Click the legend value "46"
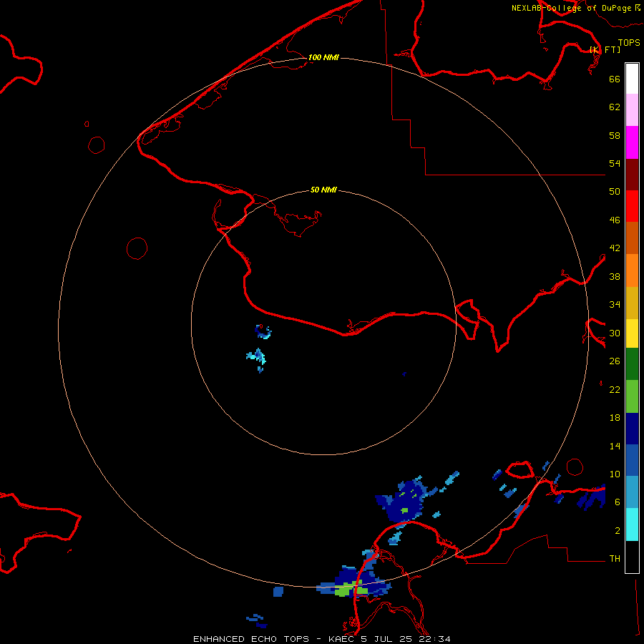Image resolution: width=644 pixels, height=644 pixels. coord(615,220)
